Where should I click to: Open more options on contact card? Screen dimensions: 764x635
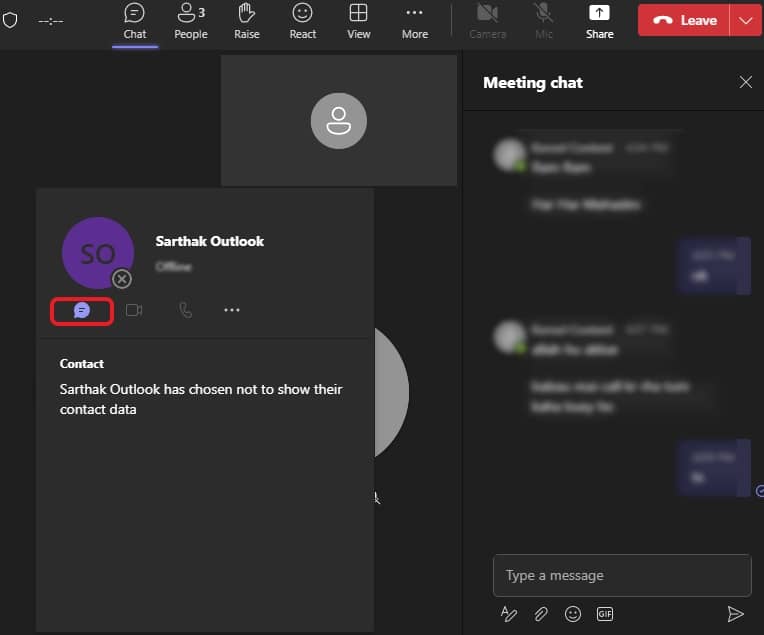tap(232, 310)
